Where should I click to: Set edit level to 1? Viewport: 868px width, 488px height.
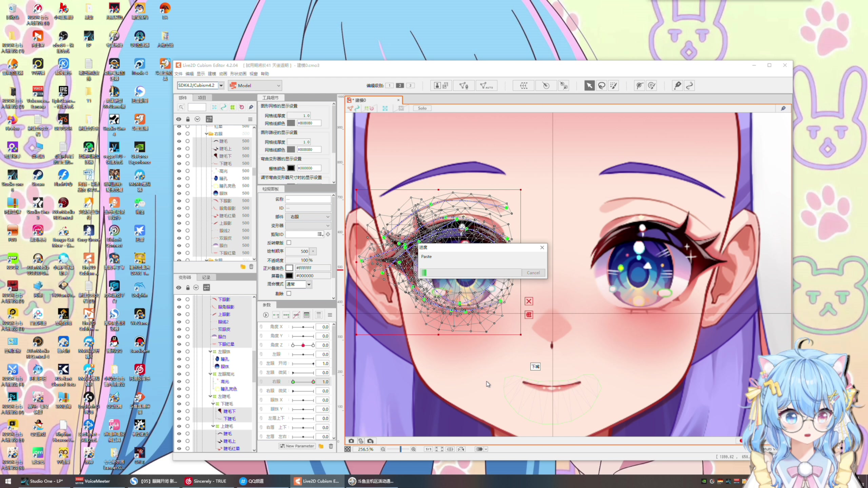[x=390, y=85]
